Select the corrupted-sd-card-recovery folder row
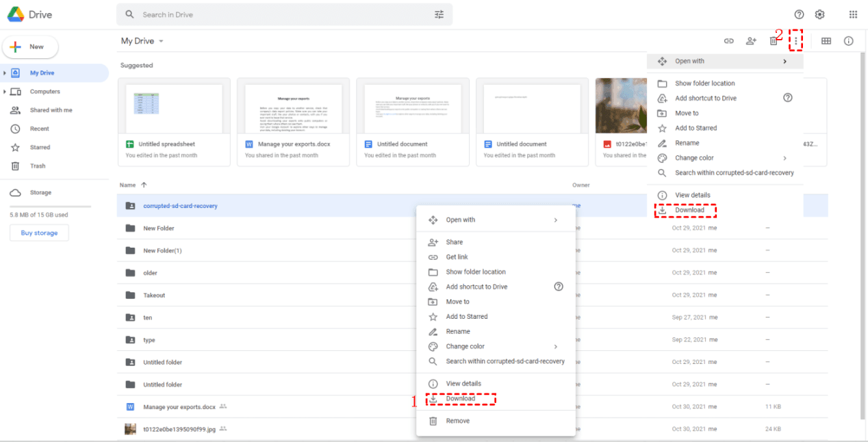Viewport: 868px width, 442px height. [x=472, y=206]
